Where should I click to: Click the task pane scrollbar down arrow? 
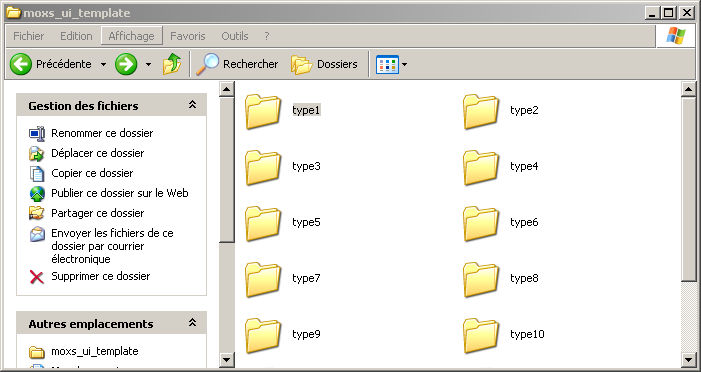pos(227,359)
